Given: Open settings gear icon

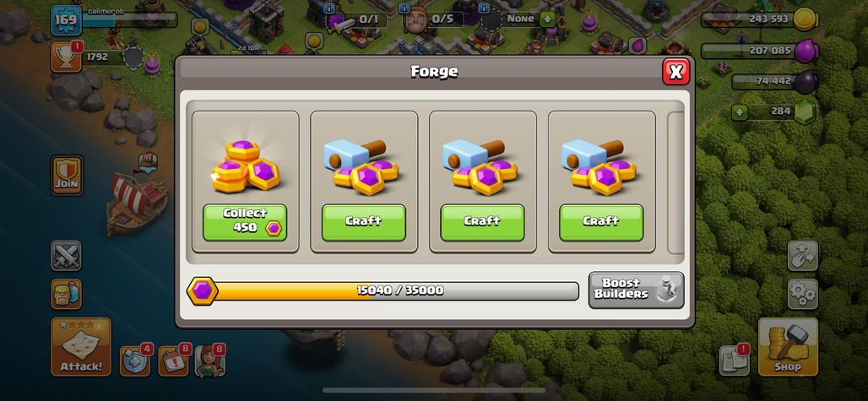Looking at the screenshot, I should pyautogui.click(x=803, y=295).
